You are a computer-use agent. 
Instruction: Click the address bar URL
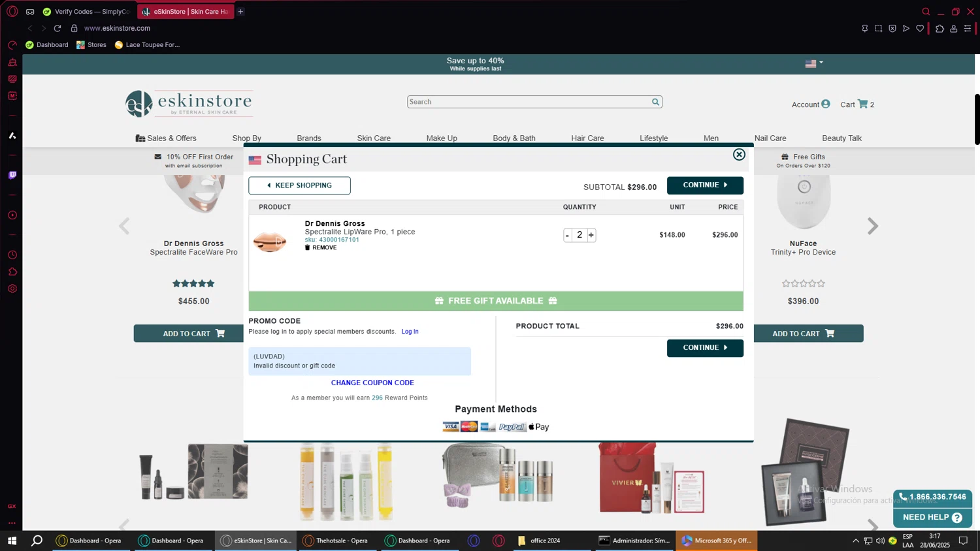(118, 28)
